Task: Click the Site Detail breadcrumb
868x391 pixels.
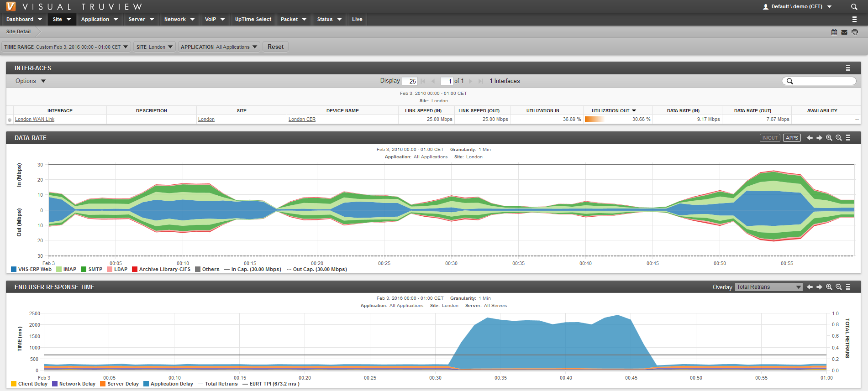Action: point(18,31)
